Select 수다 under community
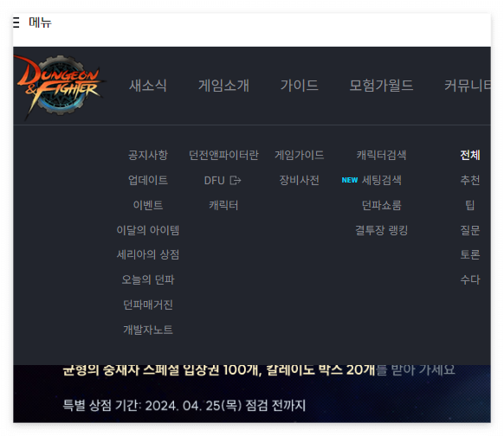The height and width of the screenshot is (436, 504). click(x=470, y=280)
